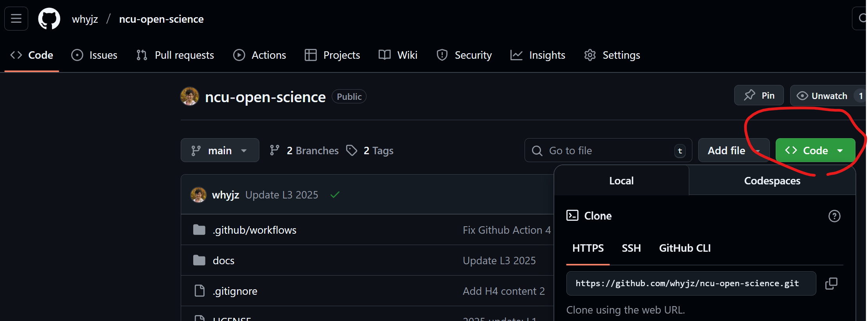Open the repository Settings tab
This screenshot has height=321, width=868.
click(612, 55)
